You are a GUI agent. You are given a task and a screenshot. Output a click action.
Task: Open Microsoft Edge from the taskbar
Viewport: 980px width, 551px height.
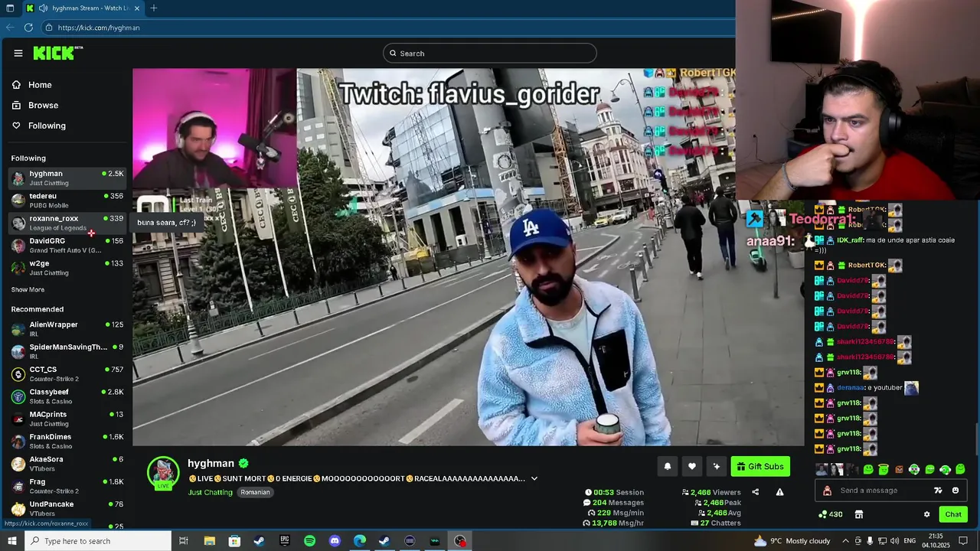click(360, 541)
